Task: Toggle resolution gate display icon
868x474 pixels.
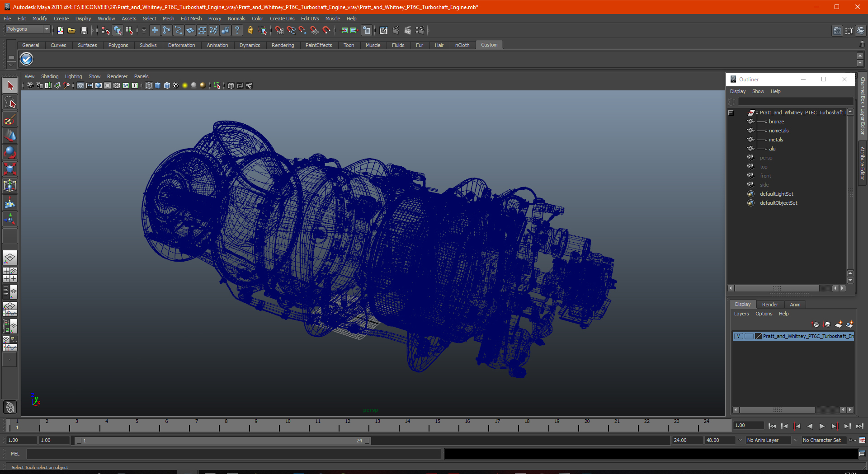Action: [99, 85]
